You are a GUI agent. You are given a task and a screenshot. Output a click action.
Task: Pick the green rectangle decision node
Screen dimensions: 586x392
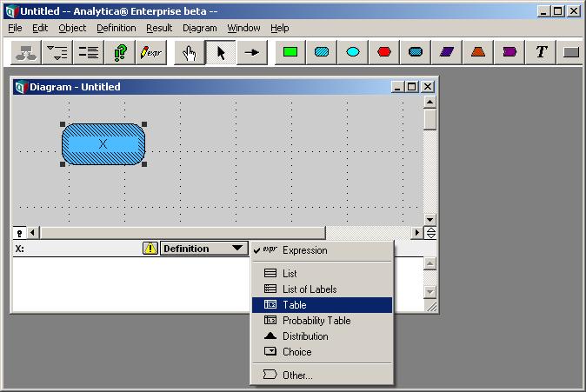click(290, 53)
